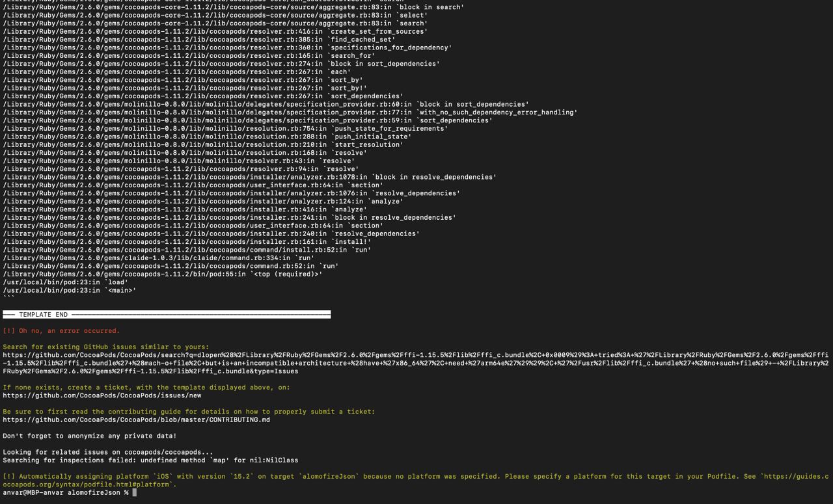Click "Don't forget to anonymize any private data!"

90,436
